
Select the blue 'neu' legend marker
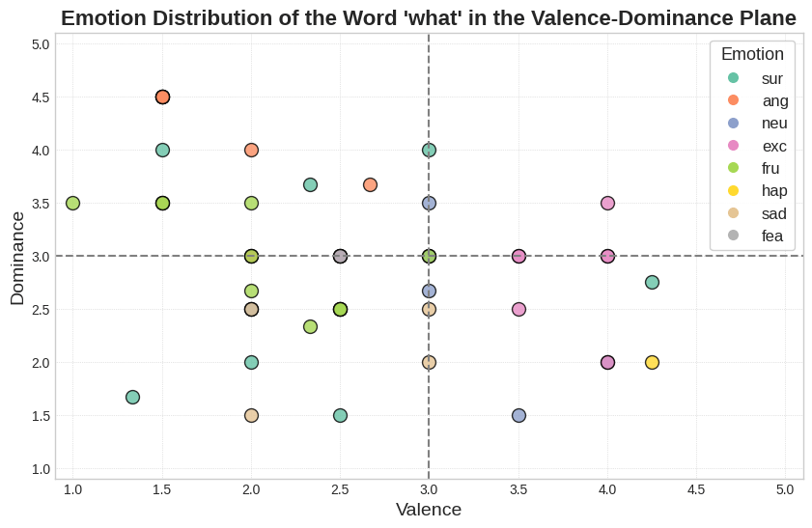click(x=734, y=123)
